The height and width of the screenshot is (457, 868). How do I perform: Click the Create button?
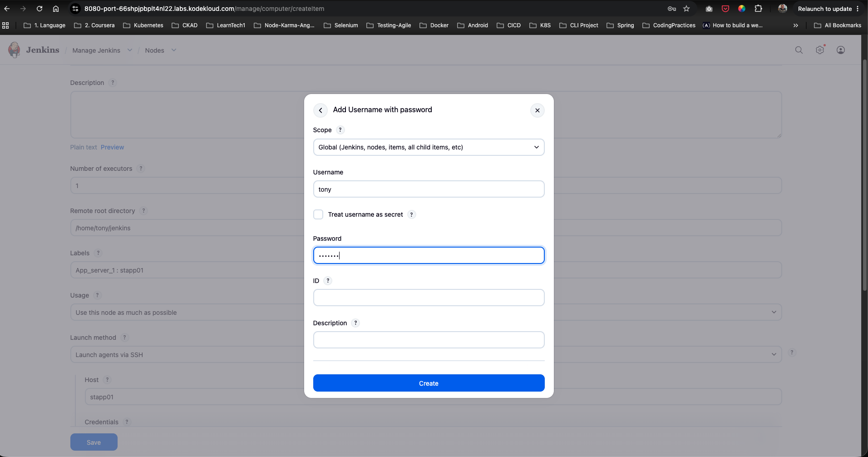[429, 383]
